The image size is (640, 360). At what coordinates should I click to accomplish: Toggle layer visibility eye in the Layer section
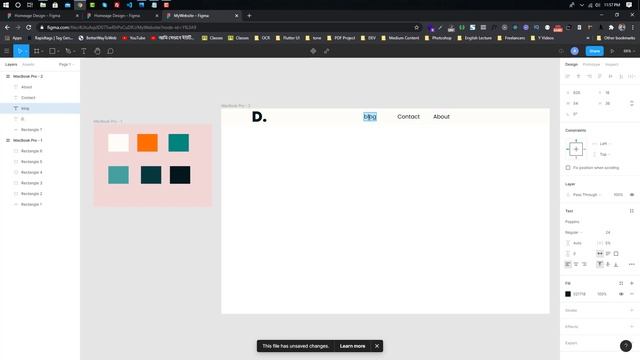[631, 195]
